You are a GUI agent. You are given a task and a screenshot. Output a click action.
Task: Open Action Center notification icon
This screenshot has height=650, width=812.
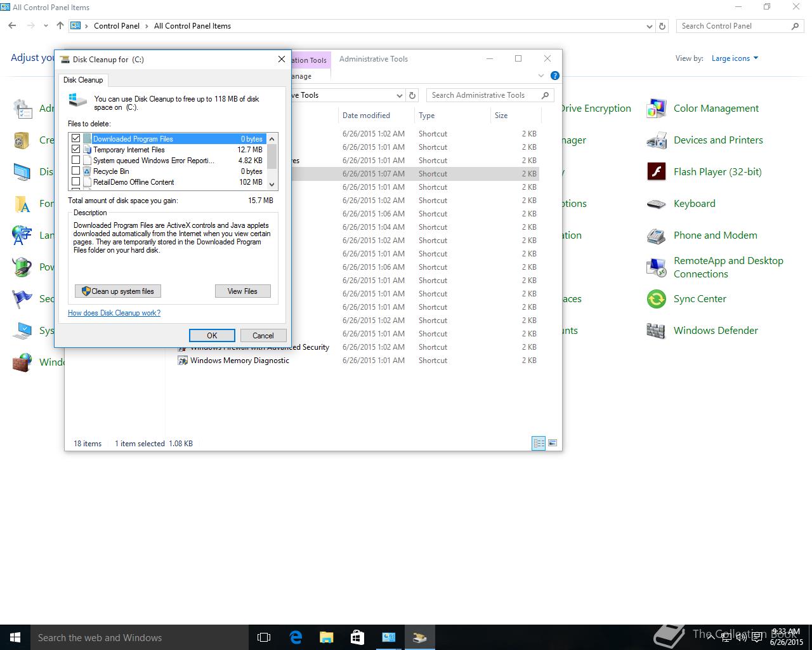click(x=756, y=637)
